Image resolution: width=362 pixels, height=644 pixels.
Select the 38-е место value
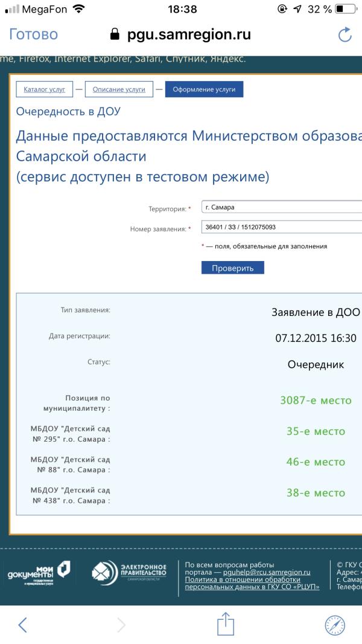pyautogui.click(x=316, y=493)
